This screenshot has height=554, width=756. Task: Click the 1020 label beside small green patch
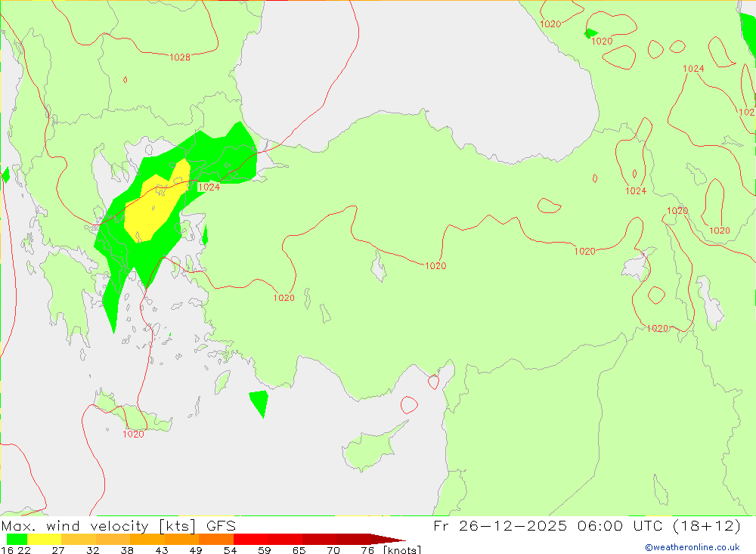click(x=602, y=42)
